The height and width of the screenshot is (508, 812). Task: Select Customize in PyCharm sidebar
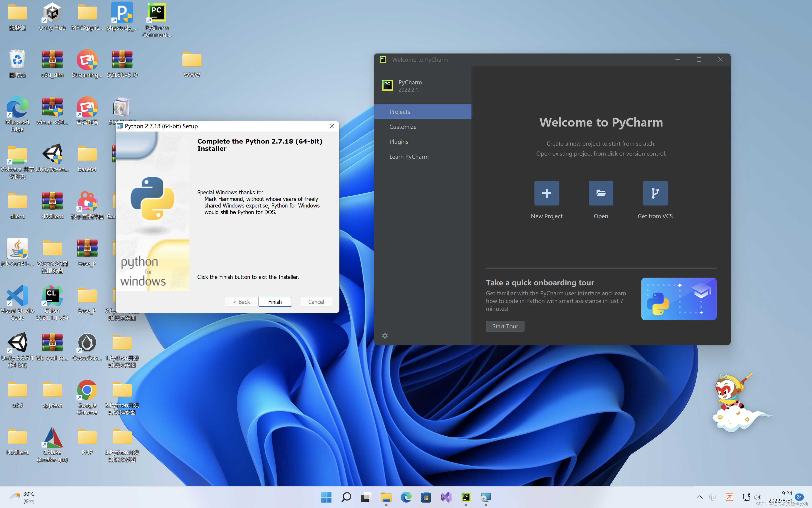pos(423,127)
